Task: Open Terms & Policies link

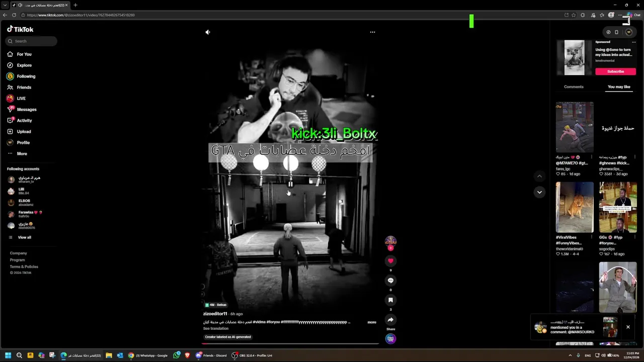Action: pyautogui.click(x=24, y=266)
